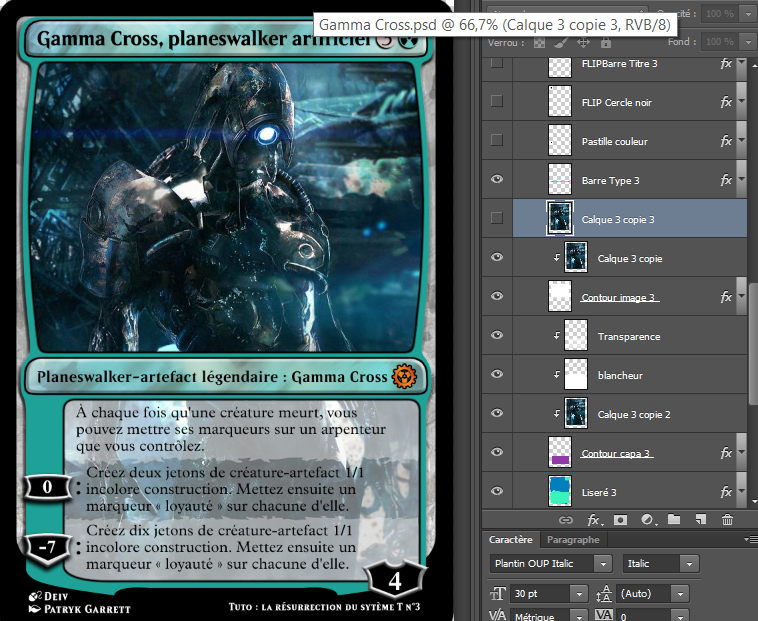
Task: Expand effects list of Pastille couleur
Action: tap(742, 141)
